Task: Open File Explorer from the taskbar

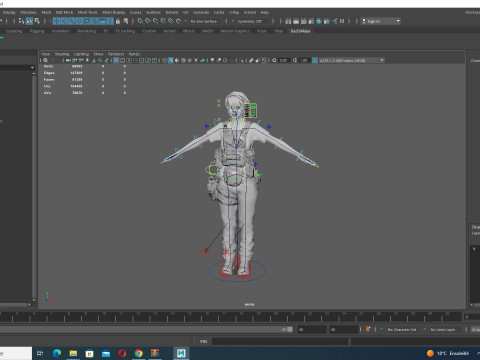Action: tap(73, 353)
